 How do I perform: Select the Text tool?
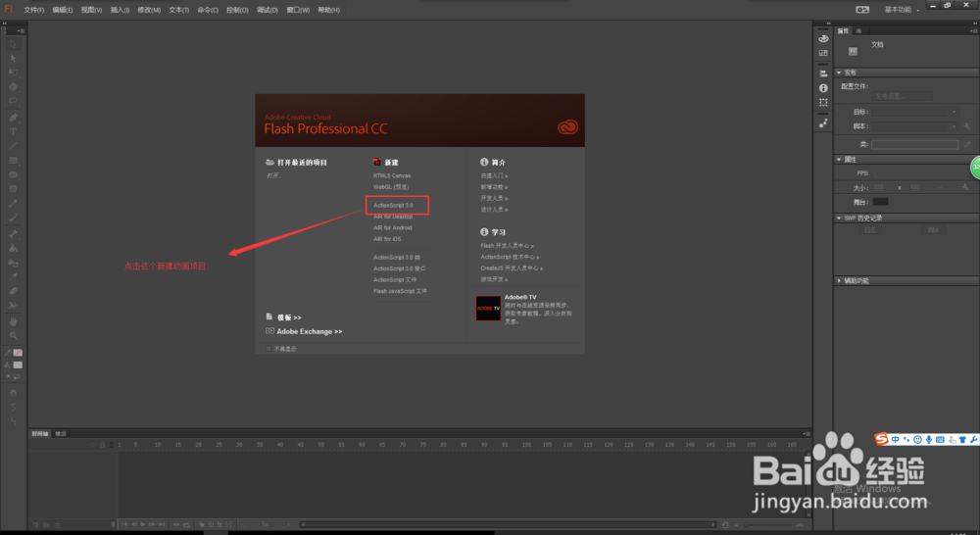[x=13, y=132]
